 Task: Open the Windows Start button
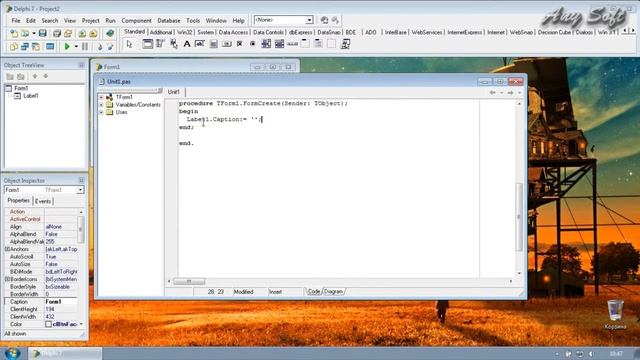(x=12, y=353)
